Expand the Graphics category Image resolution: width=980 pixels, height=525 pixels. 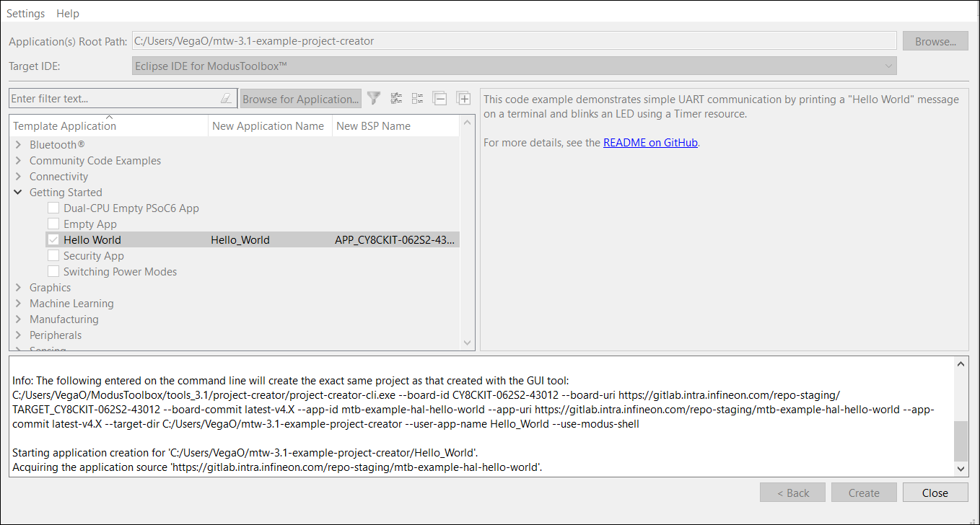coord(18,287)
